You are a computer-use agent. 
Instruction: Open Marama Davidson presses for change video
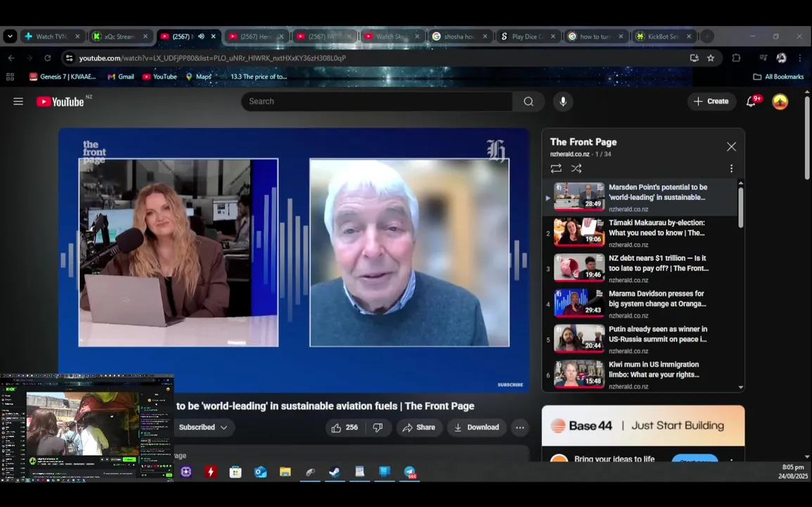click(x=640, y=303)
